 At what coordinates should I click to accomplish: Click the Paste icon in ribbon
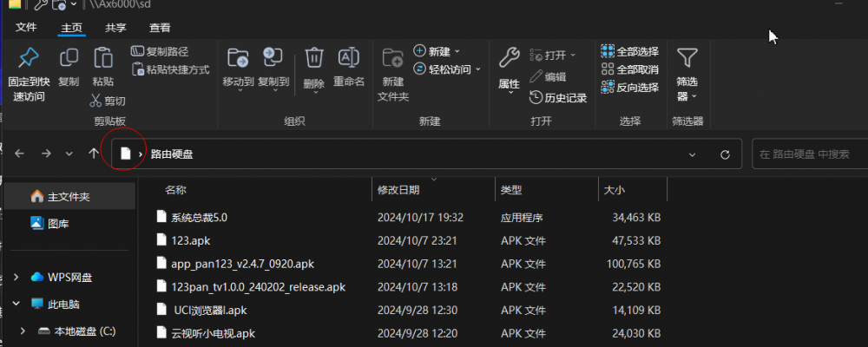tap(102, 58)
